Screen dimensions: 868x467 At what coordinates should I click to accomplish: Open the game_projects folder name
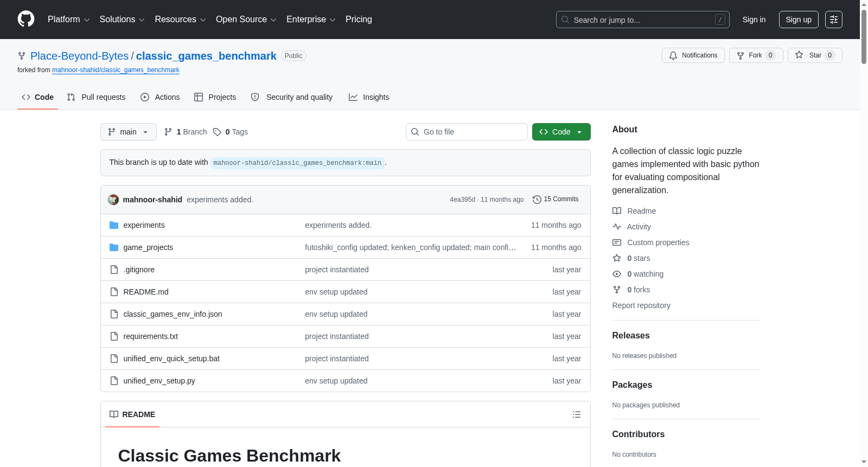pos(148,247)
